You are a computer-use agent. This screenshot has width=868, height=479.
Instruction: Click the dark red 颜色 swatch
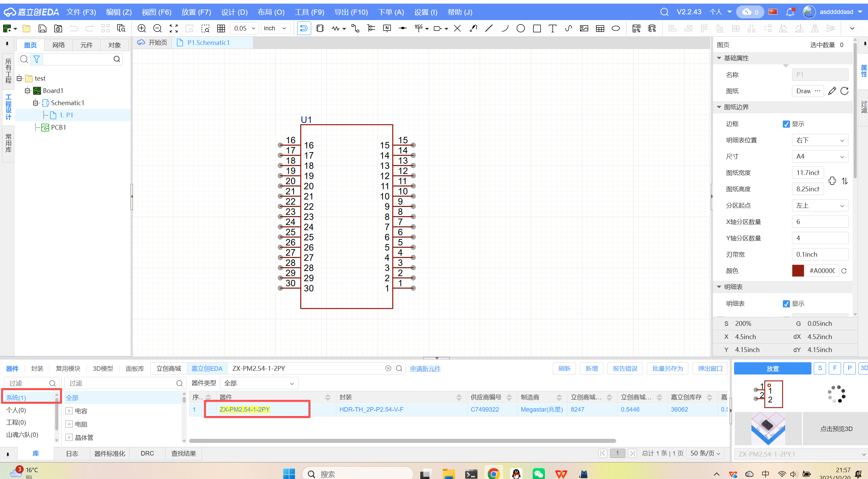pos(798,271)
